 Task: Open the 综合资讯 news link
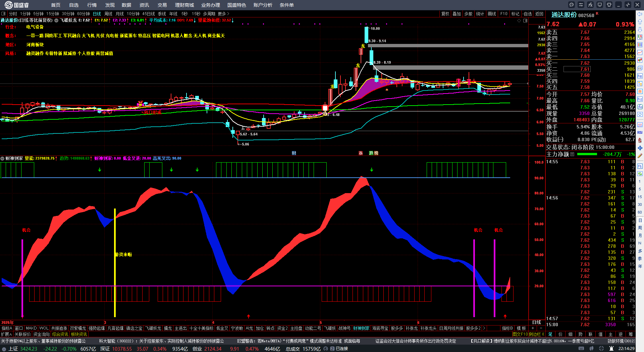(60, 334)
